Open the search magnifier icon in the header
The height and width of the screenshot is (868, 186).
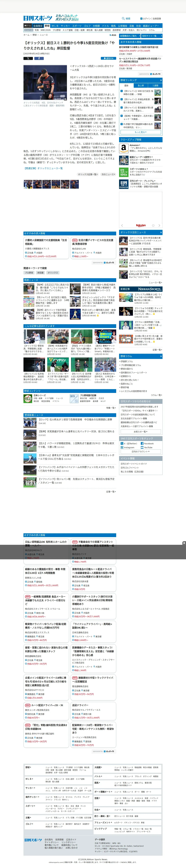coord(123,19)
